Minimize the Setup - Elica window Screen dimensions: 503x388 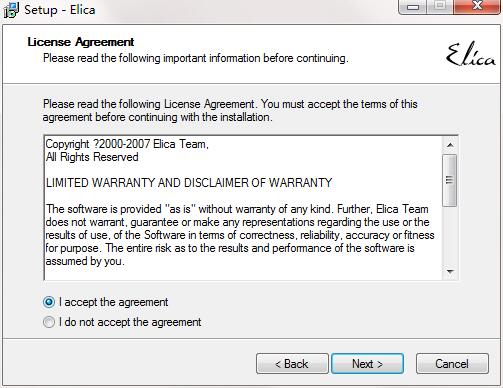click(413, 7)
